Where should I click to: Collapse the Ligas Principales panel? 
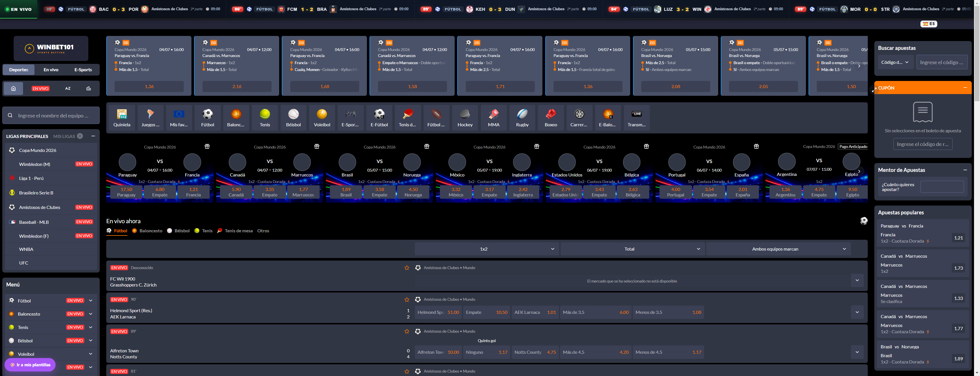(93, 136)
